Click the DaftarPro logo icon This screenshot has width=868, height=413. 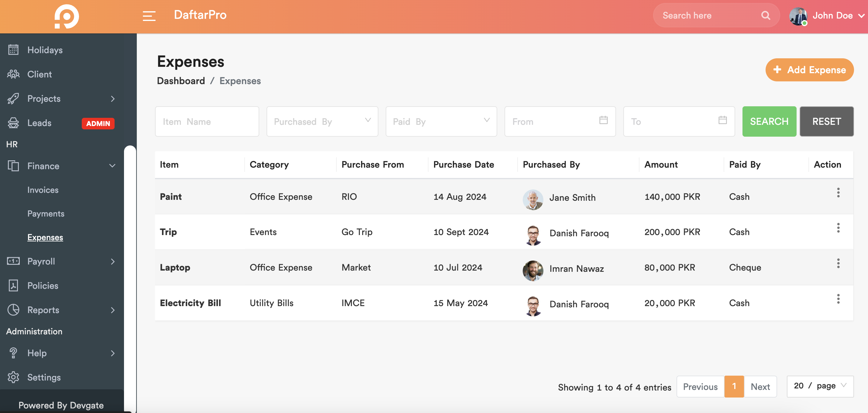[67, 16]
